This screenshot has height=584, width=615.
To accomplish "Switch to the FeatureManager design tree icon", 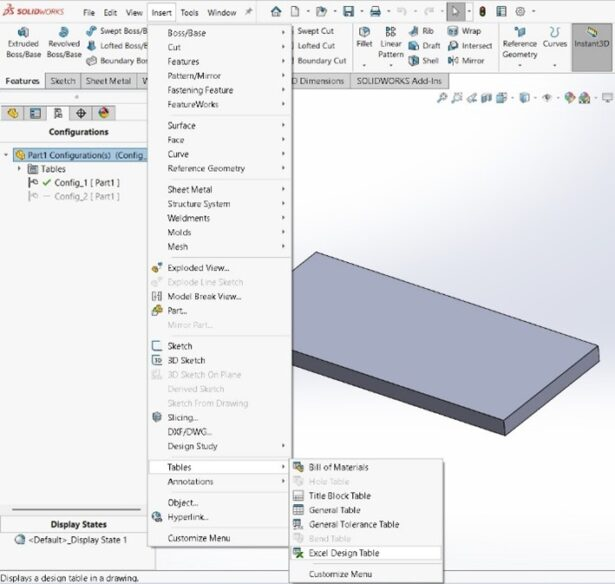I will click(x=13, y=113).
